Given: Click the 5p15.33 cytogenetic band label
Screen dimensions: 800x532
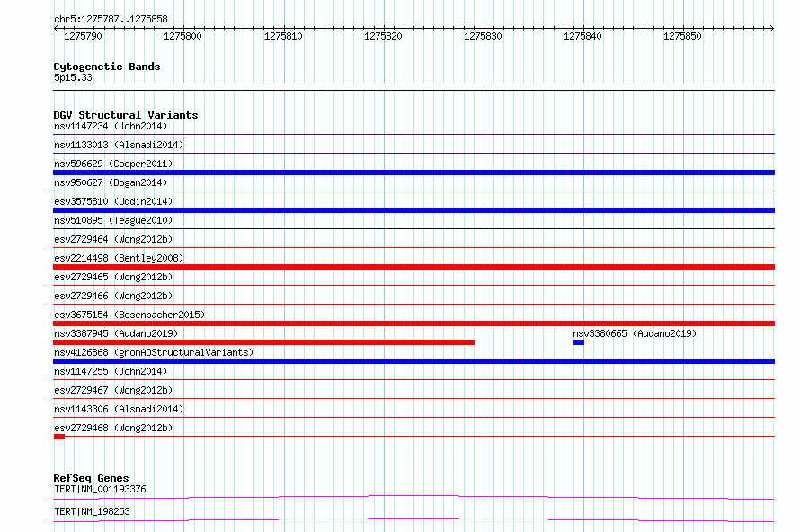Looking at the screenshot, I should pos(73,77).
